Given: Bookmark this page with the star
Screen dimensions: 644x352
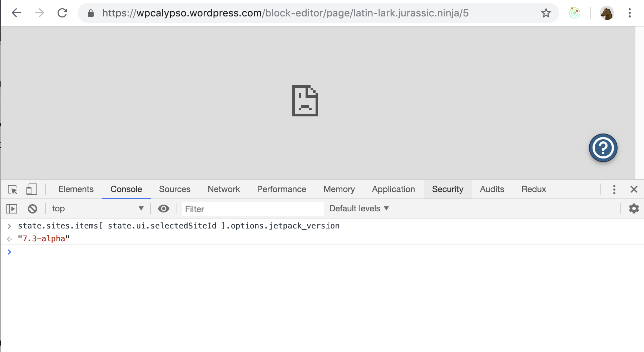Looking at the screenshot, I should (x=545, y=13).
